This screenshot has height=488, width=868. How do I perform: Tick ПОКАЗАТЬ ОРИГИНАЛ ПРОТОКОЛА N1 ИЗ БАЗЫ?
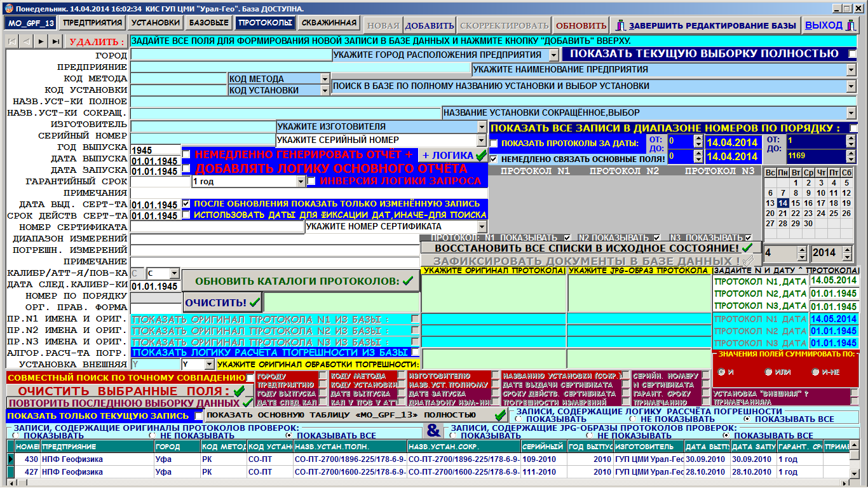click(x=415, y=319)
